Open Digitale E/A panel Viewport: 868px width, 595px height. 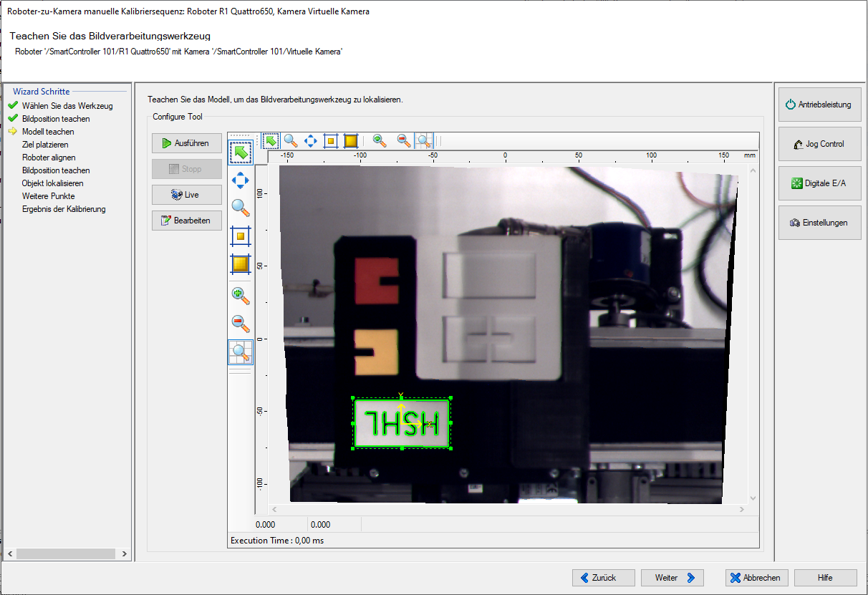click(819, 183)
